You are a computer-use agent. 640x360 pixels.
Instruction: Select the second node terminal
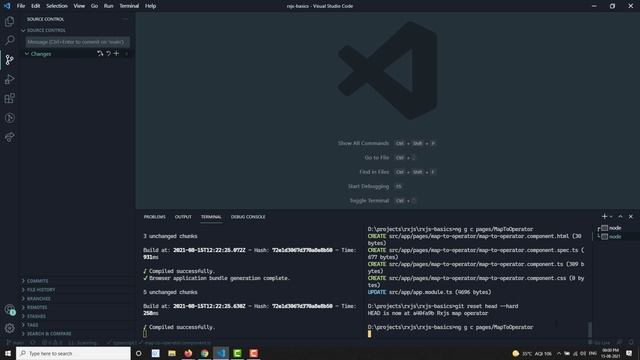[616, 237]
